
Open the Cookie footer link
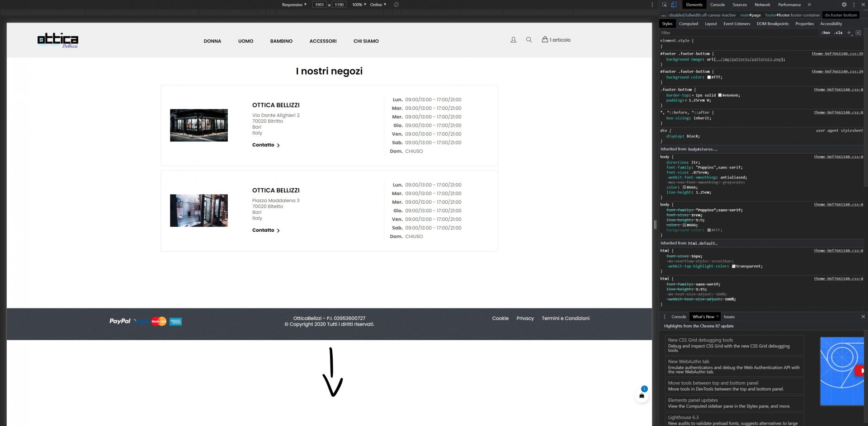tap(500, 318)
